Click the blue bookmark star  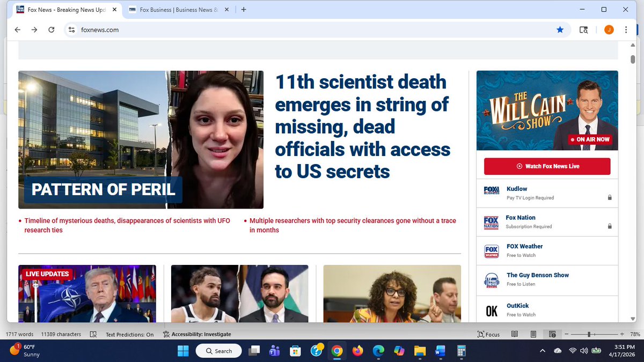pyautogui.click(x=560, y=30)
